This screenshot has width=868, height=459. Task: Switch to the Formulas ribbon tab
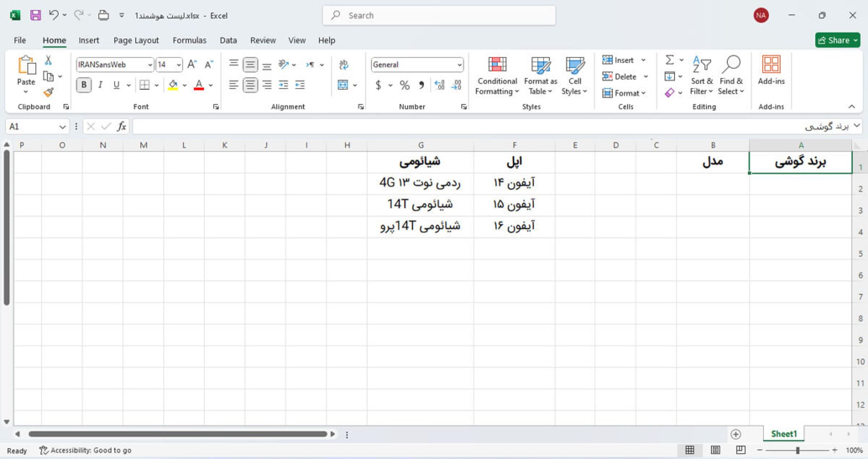pyautogui.click(x=189, y=40)
